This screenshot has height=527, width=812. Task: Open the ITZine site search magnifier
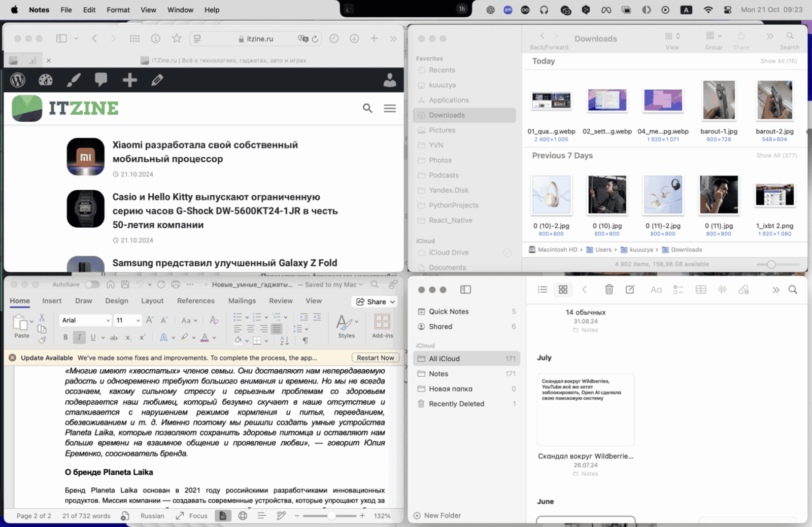[x=367, y=108]
